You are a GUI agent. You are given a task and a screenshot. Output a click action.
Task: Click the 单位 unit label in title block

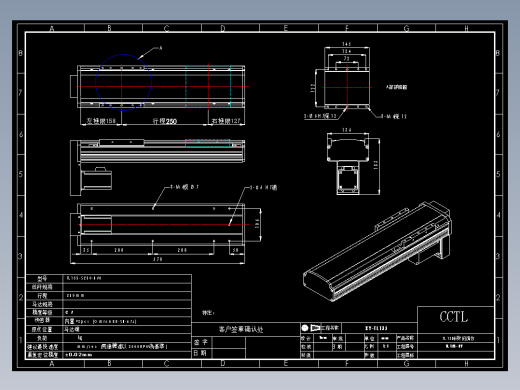point(369,338)
